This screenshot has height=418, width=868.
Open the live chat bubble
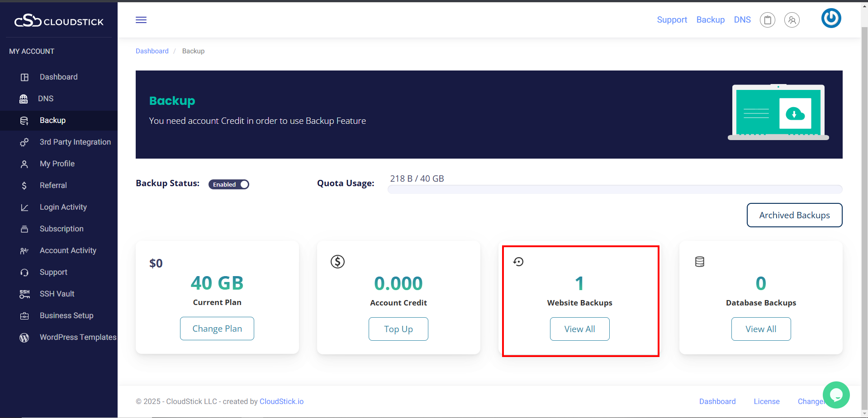(x=836, y=395)
